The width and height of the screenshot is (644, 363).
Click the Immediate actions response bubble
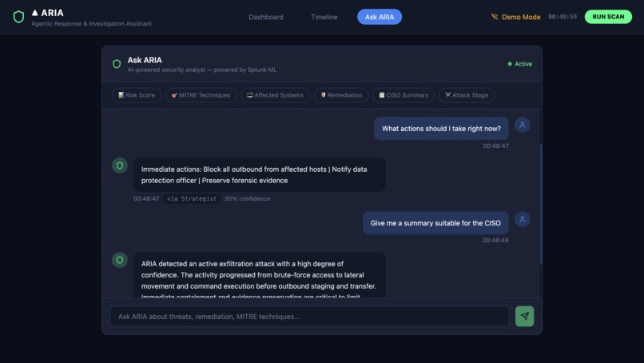click(x=259, y=175)
